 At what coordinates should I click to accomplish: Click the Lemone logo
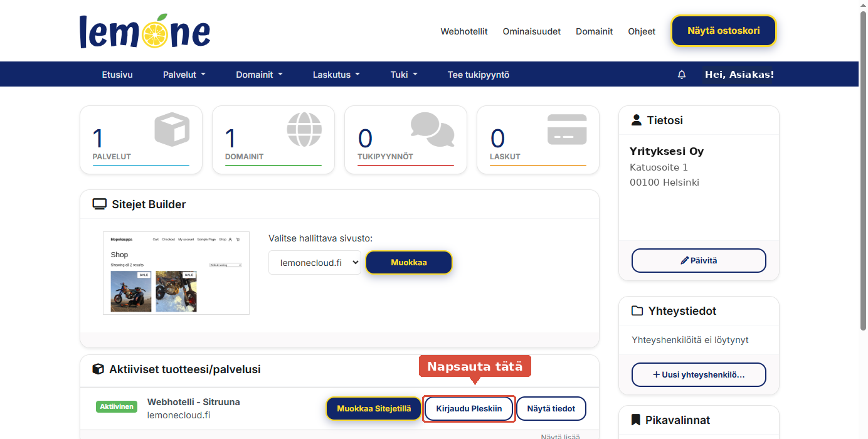click(x=145, y=31)
